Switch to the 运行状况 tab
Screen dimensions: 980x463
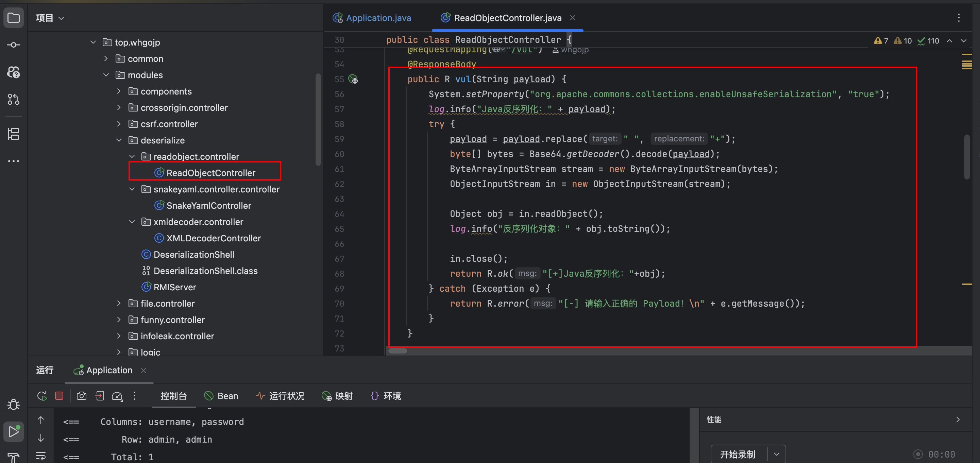(280, 396)
